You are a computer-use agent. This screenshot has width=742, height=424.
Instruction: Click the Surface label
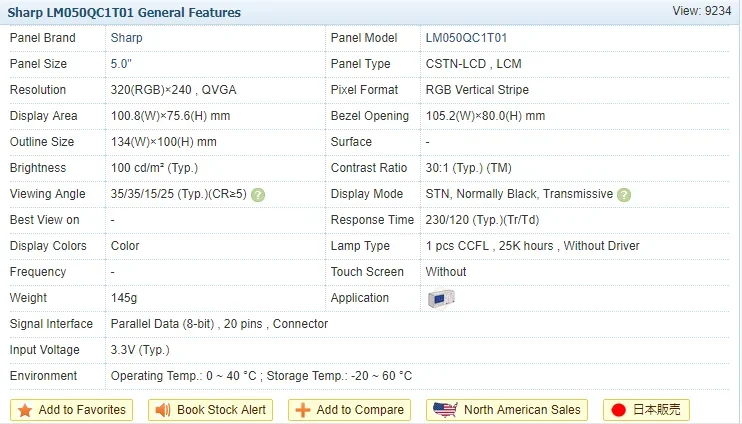(x=351, y=142)
